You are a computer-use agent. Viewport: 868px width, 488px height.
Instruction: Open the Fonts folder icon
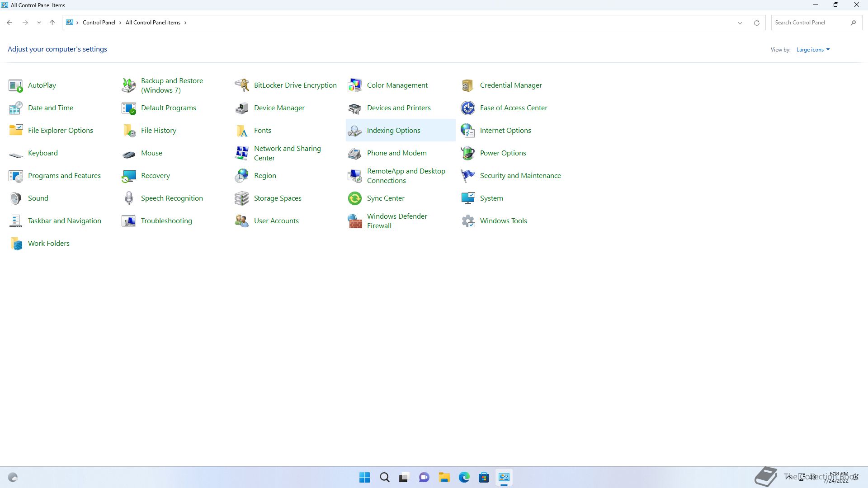click(242, 131)
